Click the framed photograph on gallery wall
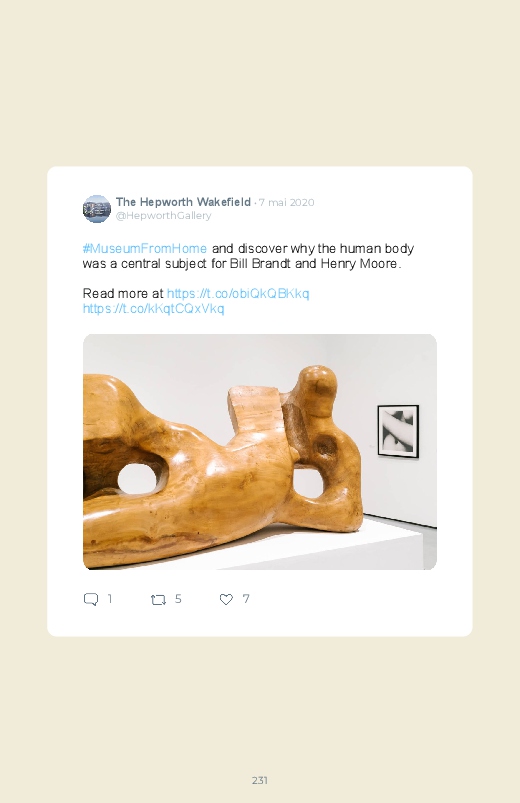520x803 pixels. [398, 431]
